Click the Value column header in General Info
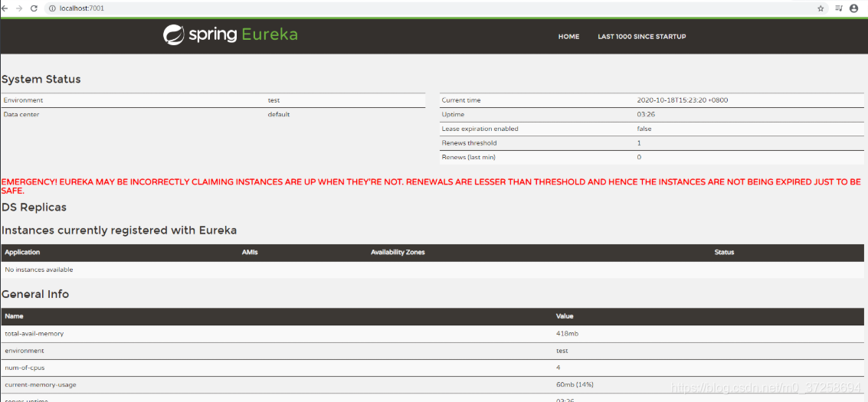The width and height of the screenshot is (868, 402). [565, 316]
